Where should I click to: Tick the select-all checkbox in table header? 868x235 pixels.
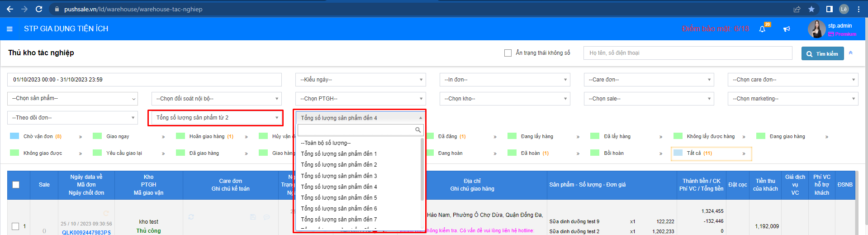pos(16,185)
